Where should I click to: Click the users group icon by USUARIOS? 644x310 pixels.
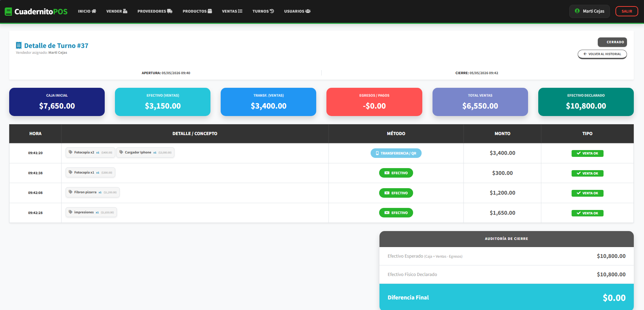point(308,11)
